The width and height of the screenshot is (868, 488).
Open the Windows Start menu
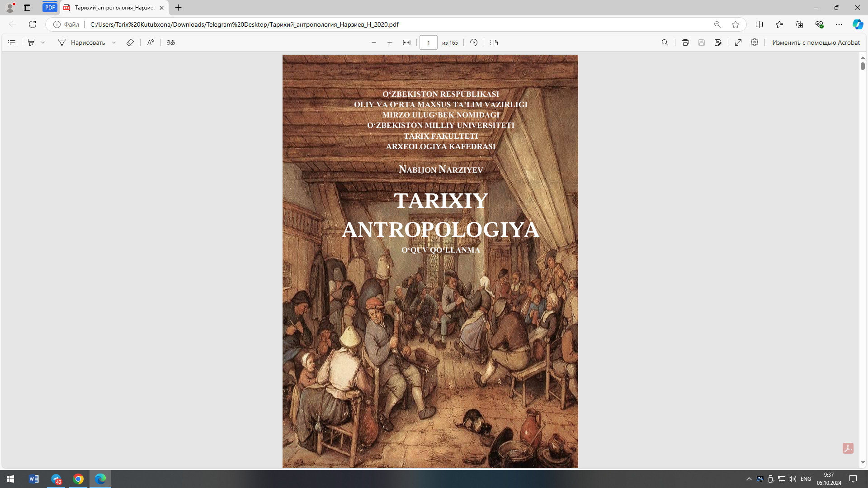coord(10,479)
